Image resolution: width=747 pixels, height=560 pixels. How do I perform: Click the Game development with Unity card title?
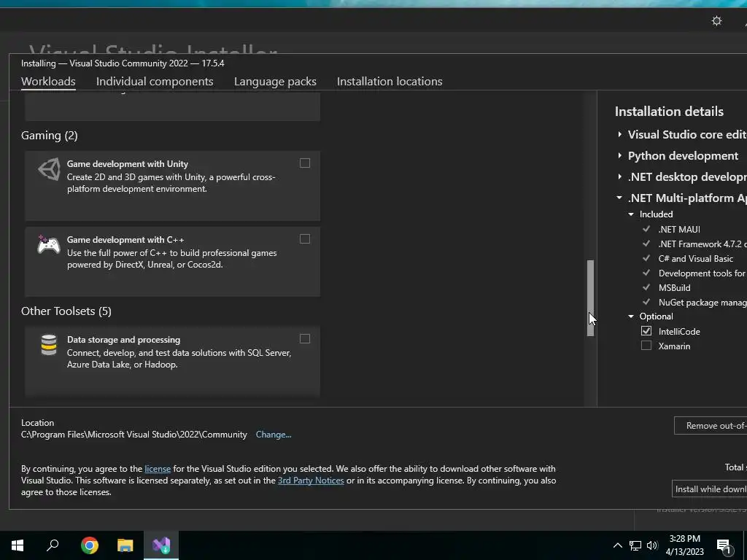click(x=127, y=164)
